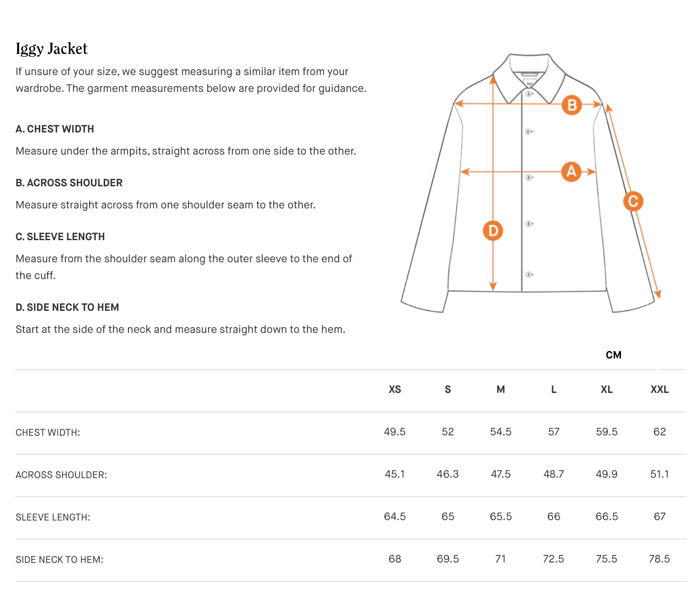Image resolution: width=700 pixels, height=596 pixels.
Task: Click the L chest width value 57
Action: click(x=553, y=432)
